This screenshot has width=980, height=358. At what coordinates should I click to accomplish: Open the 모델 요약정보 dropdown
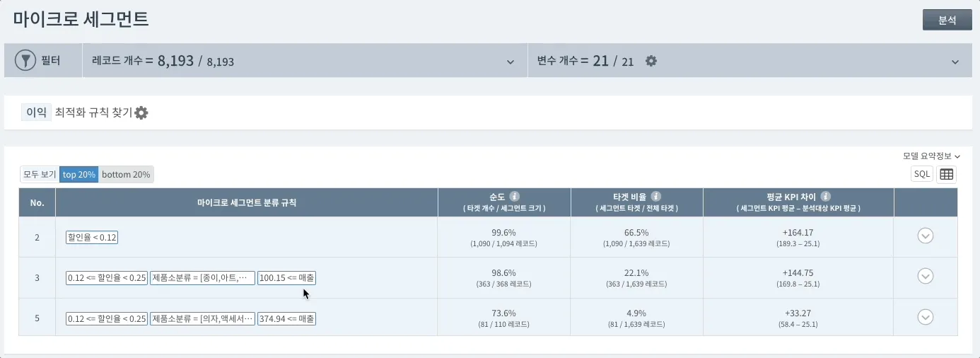click(x=931, y=156)
